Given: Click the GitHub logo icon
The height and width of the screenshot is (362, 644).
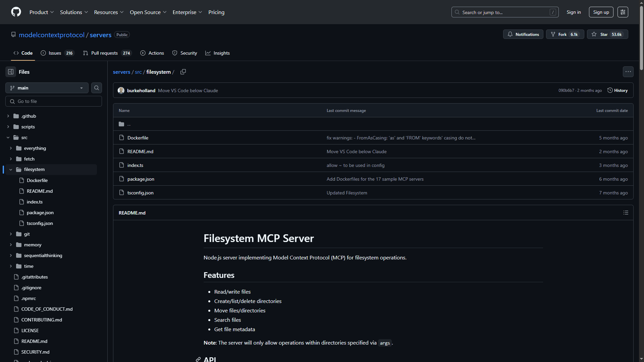Looking at the screenshot, I should [x=16, y=12].
